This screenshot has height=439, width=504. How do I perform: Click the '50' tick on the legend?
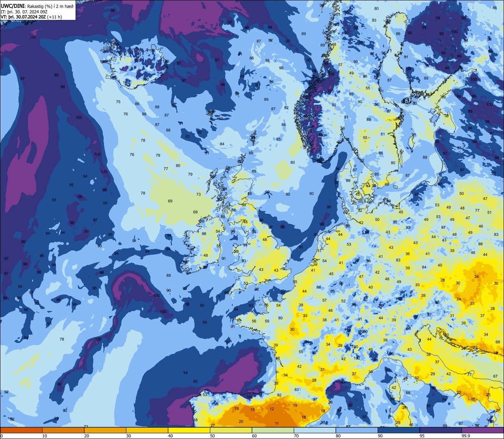pyautogui.click(x=212, y=436)
